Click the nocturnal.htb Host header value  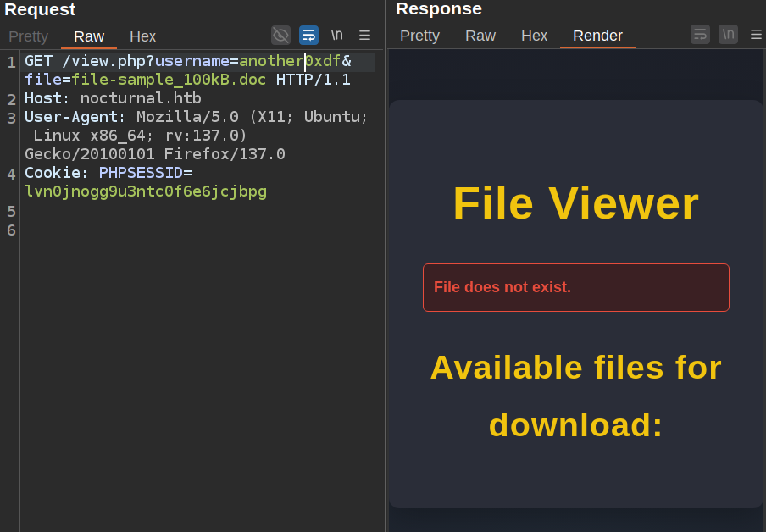(x=141, y=98)
